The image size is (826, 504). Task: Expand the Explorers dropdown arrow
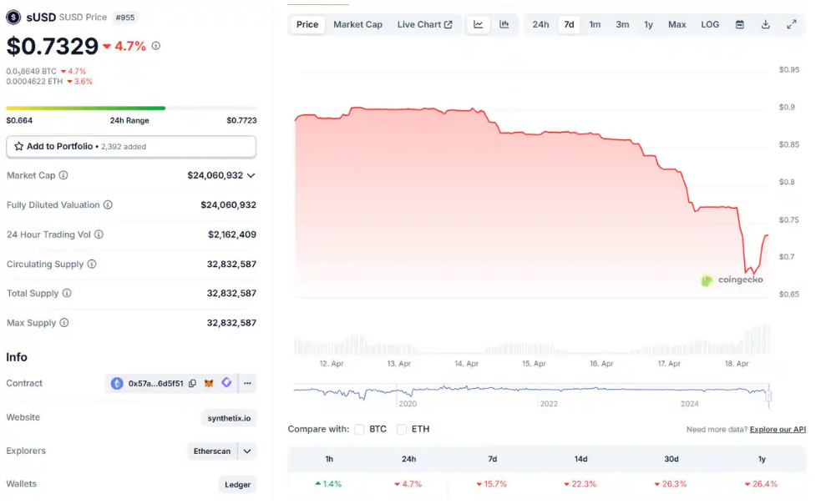click(247, 451)
